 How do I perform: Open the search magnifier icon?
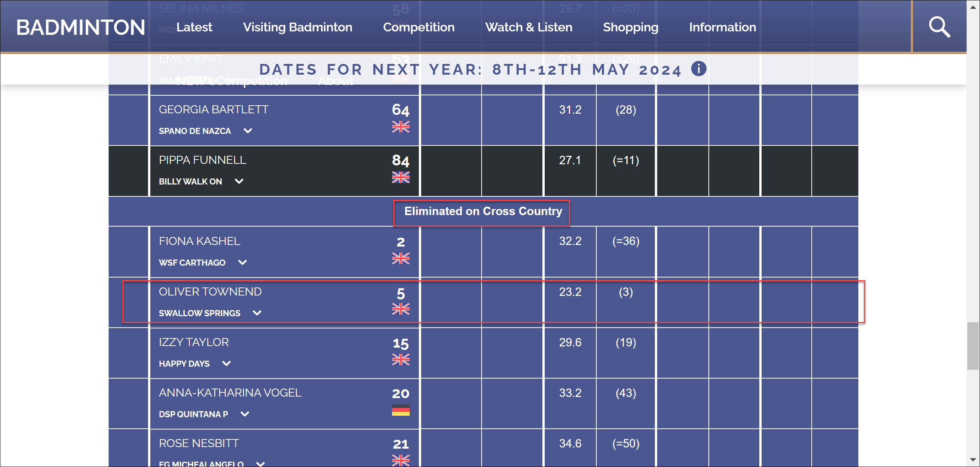939,27
